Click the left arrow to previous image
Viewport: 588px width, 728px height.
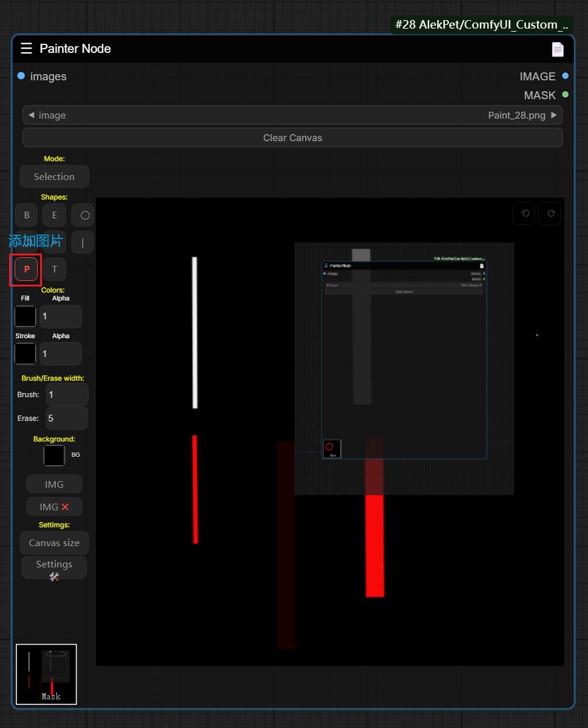(x=31, y=115)
